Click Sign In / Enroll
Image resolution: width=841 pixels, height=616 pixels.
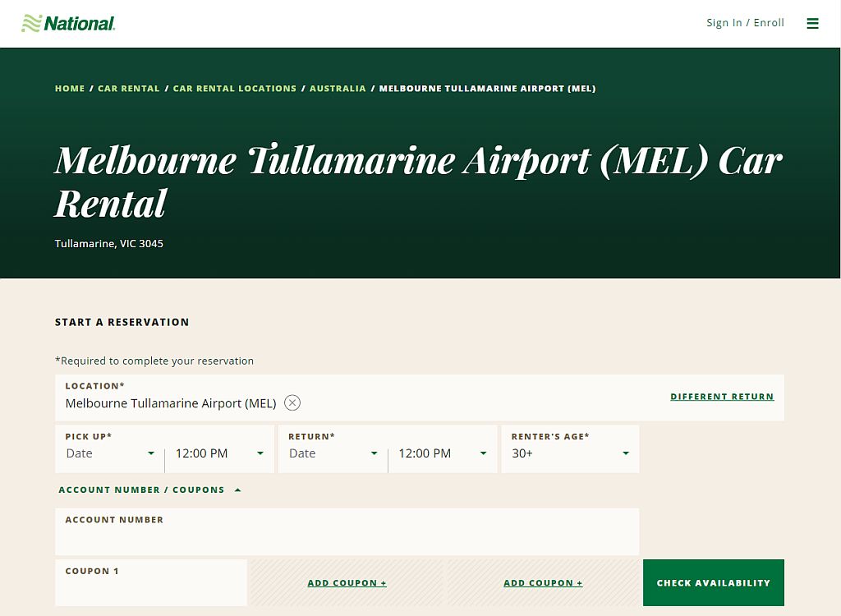744,22
